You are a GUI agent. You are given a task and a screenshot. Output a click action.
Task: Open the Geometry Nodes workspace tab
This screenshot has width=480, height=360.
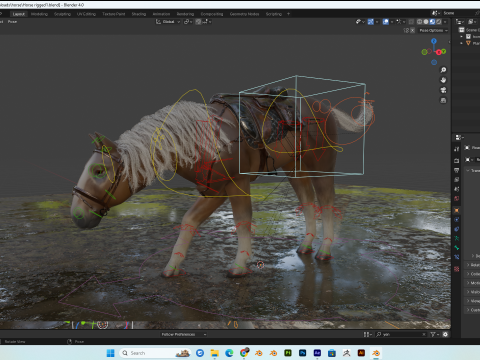(244, 14)
